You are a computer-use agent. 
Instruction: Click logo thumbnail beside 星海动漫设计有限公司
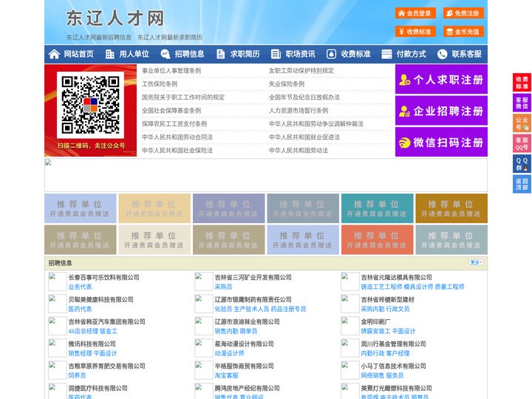(204, 348)
